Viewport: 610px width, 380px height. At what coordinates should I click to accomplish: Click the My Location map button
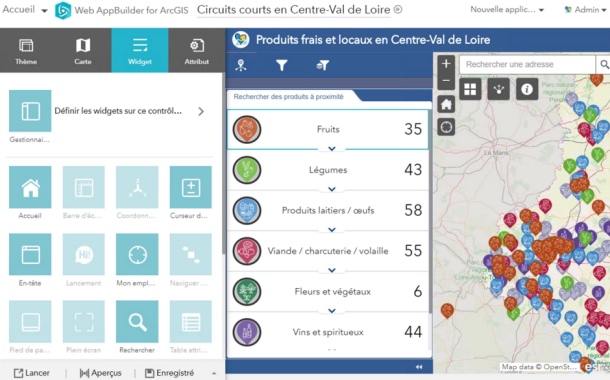446,127
